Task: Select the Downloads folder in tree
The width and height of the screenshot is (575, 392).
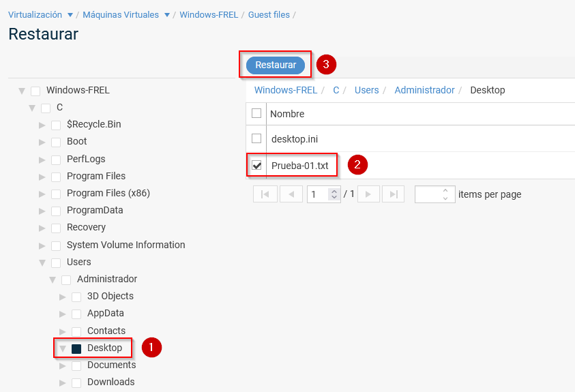Action: [x=110, y=382]
